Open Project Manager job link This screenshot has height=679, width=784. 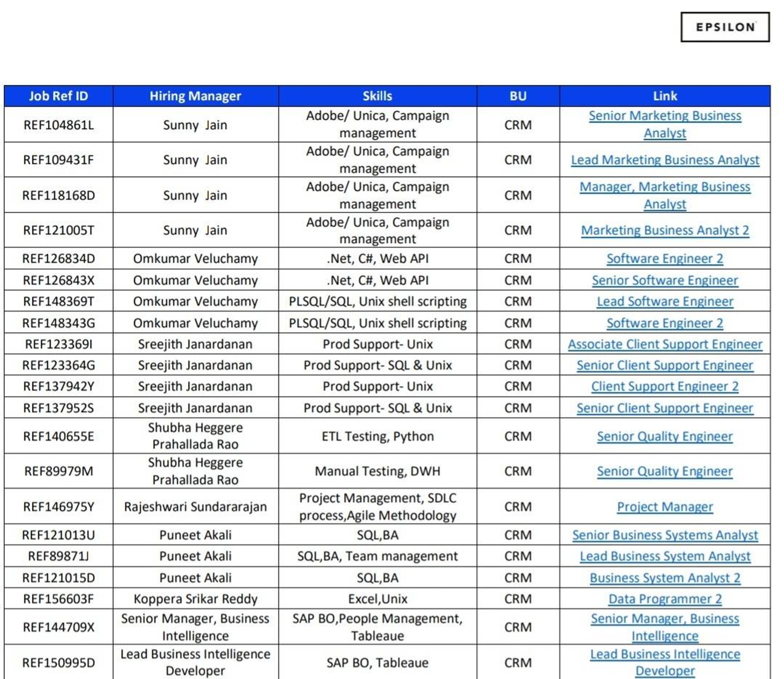coord(665,507)
